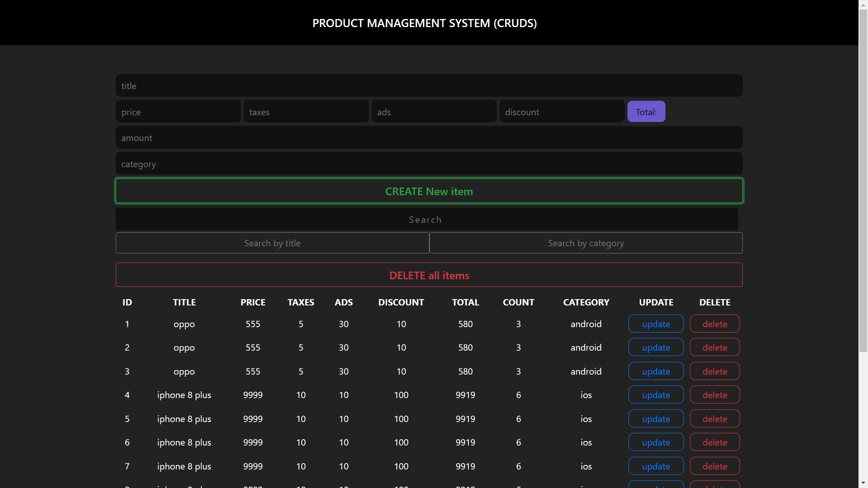Click the ADS column header
The height and width of the screenshot is (488, 868).
coord(344,302)
